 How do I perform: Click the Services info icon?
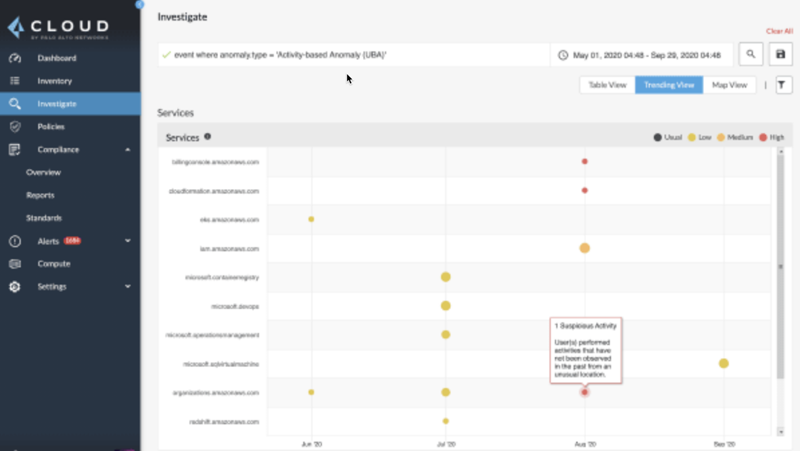pos(208,137)
